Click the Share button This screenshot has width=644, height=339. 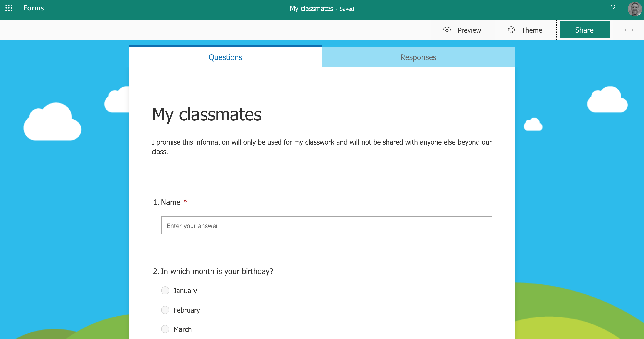click(584, 30)
